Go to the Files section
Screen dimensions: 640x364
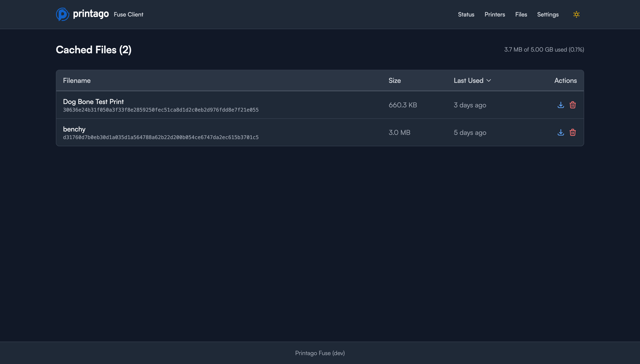coord(521,14)
